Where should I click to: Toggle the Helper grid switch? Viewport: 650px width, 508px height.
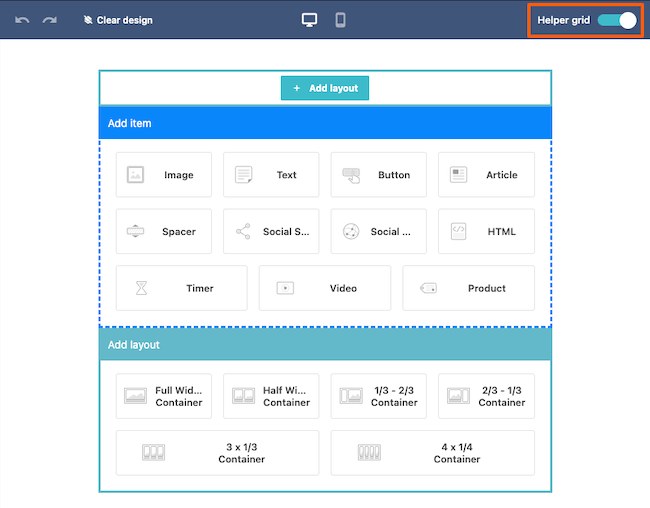(616, 20)
